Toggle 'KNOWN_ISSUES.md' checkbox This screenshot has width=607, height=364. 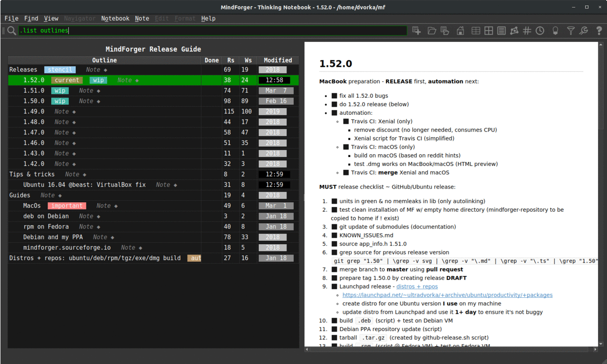coord(335,235)
